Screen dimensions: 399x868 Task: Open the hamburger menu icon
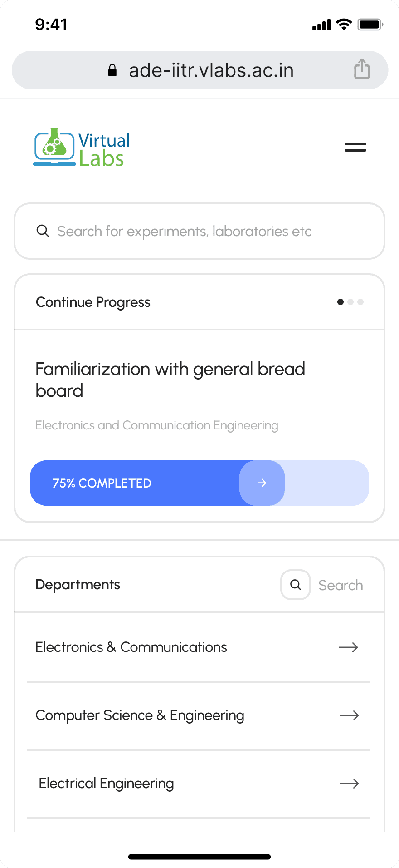click(355, 147)
